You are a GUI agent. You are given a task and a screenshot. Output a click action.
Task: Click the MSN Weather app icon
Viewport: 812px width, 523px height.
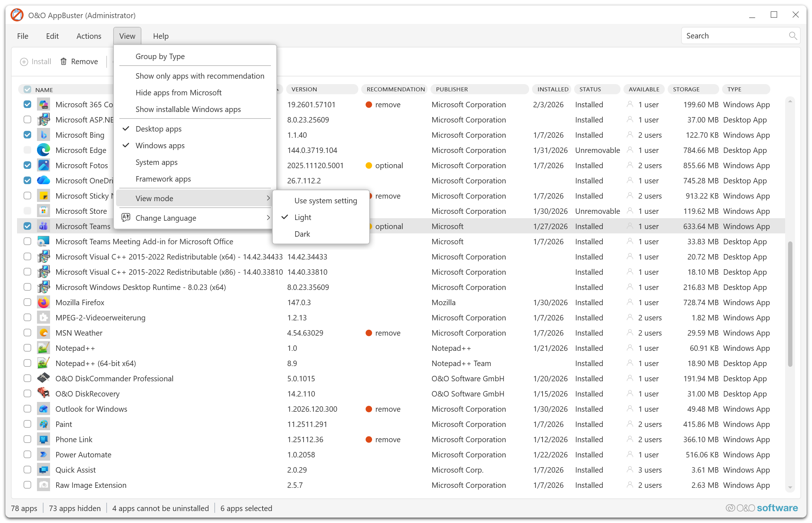click(44, 333)
